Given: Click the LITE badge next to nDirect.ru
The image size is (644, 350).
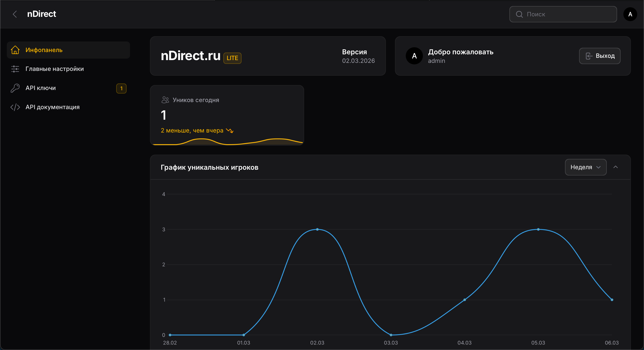Looking at the screenshot, I should pos(232,58).
